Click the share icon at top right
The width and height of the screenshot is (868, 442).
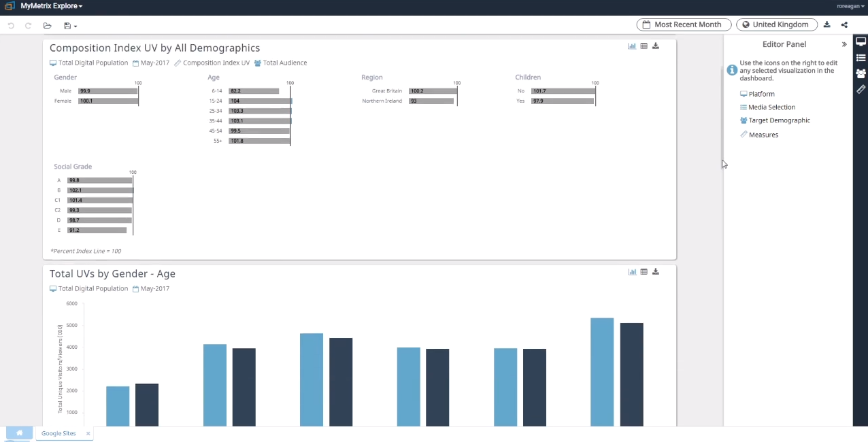tap(845, 24)
